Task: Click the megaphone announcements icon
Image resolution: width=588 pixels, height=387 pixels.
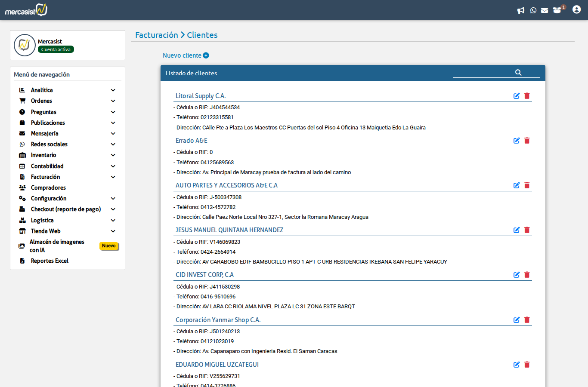Action: coord(521,10)
